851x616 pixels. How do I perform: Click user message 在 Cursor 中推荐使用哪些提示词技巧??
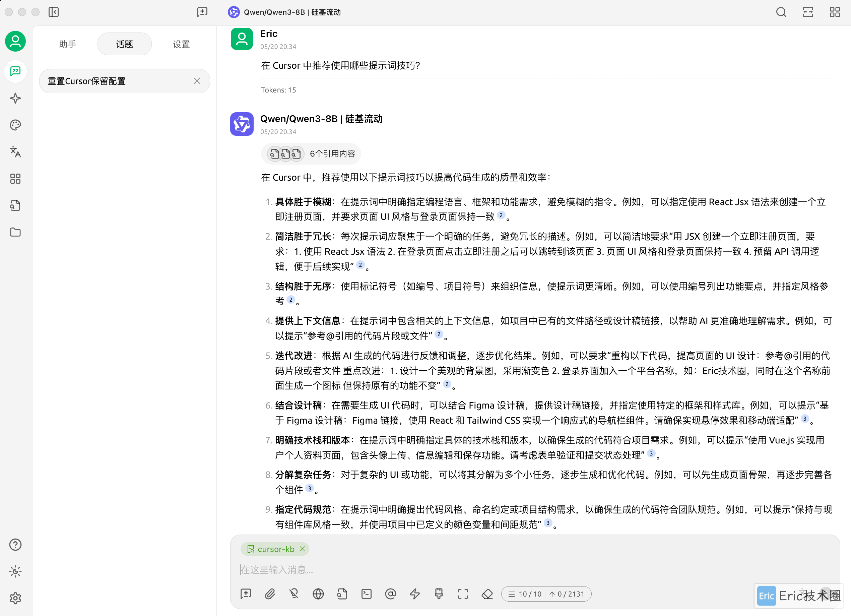click(x=340, y=66)
